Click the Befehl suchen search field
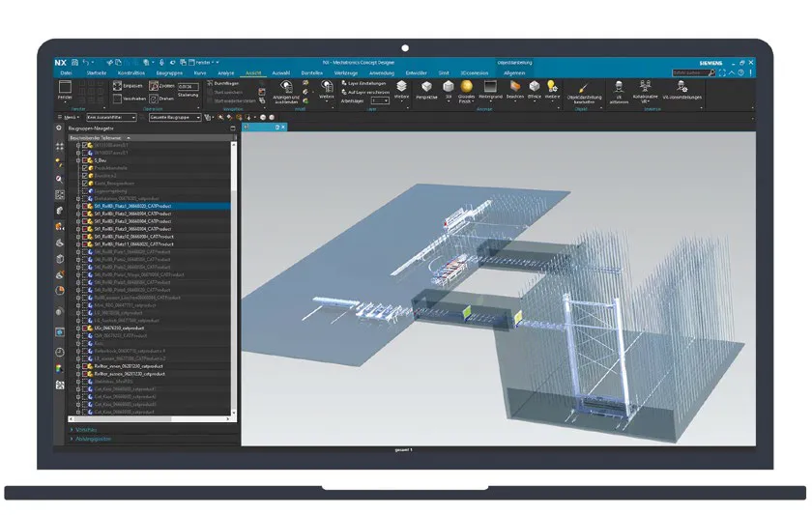Screen dimensions: 812x515 coord(694,73)
